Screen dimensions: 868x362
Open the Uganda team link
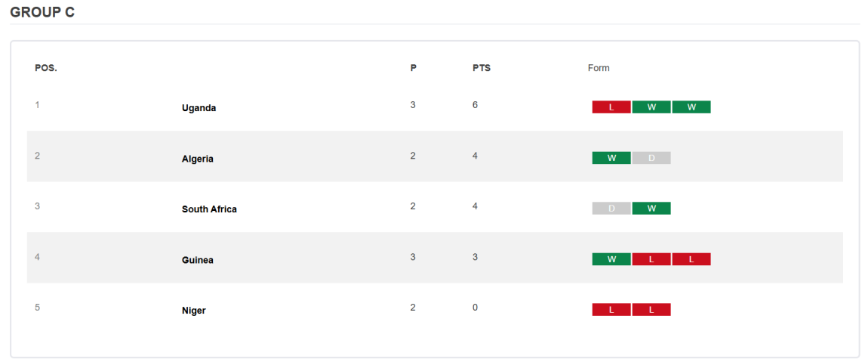199,108
